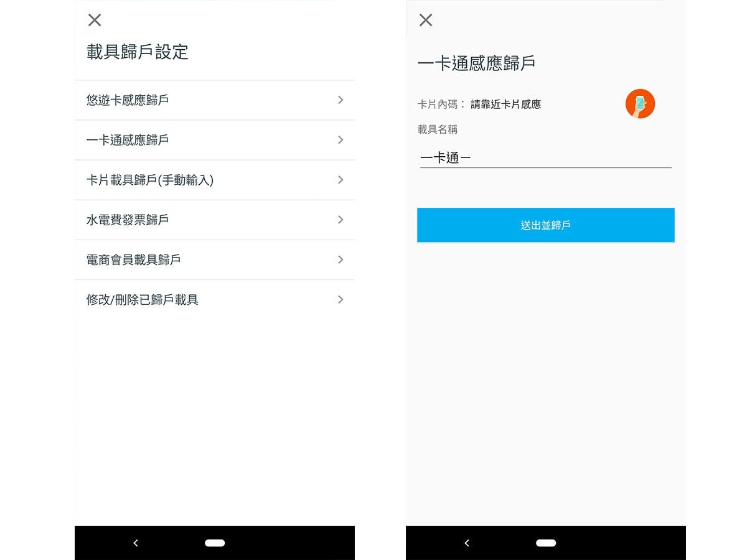This screenshot has width=747, height=560.
Task: Tap Android home pill on left phone
Action: [215, 543]
